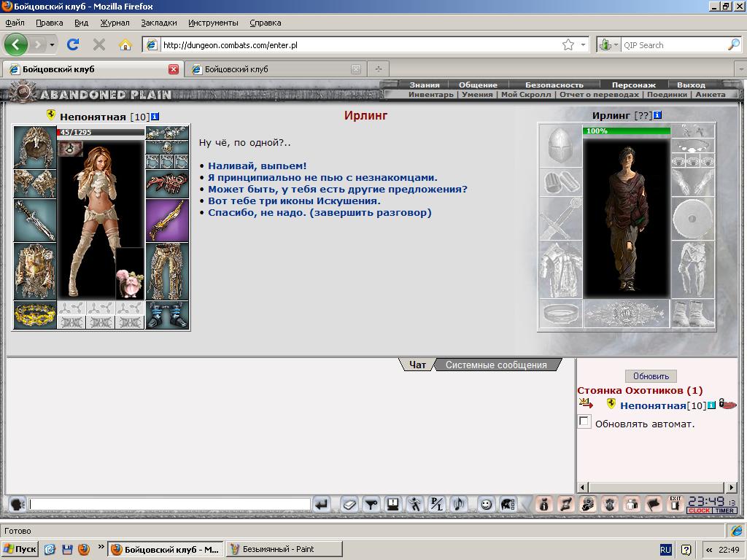Open the smiley emoticons panel
This screenshot has width=747, height=560.
click(x=486, y=504)
